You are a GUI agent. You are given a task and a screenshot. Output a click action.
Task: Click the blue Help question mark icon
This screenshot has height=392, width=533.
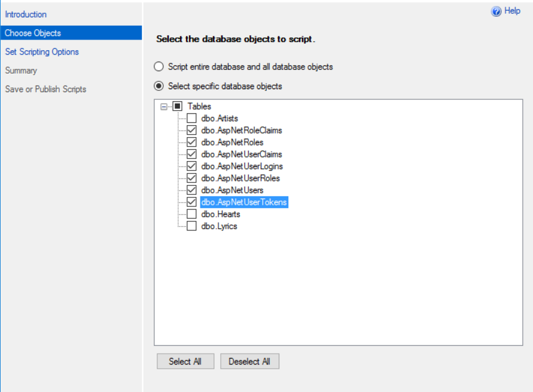coord(496,11)
